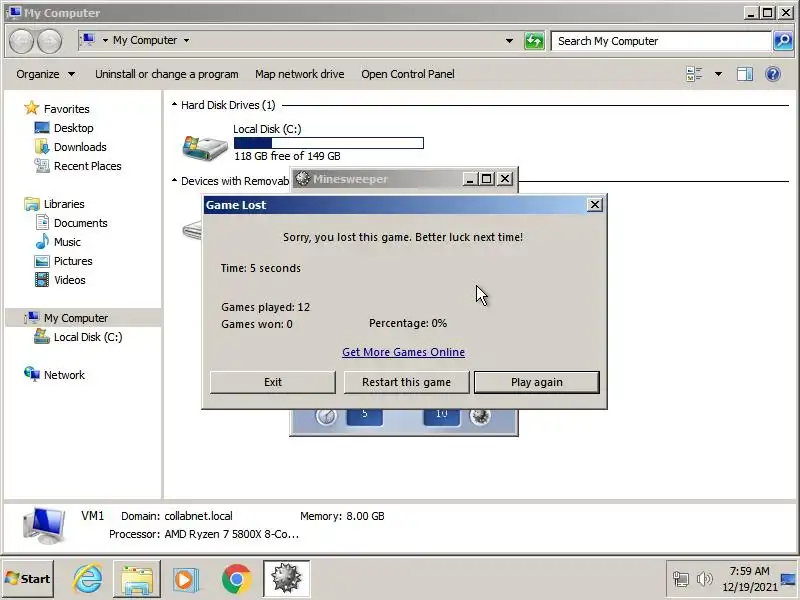Open the Documents library
Image resolution: width=800 pixels, height=600 pixels.
click(81, 223)
